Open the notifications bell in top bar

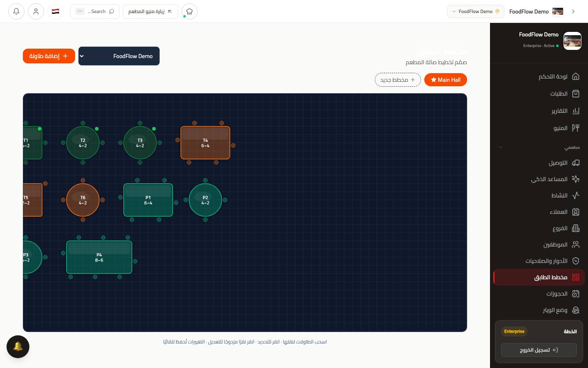pos(16,11)
